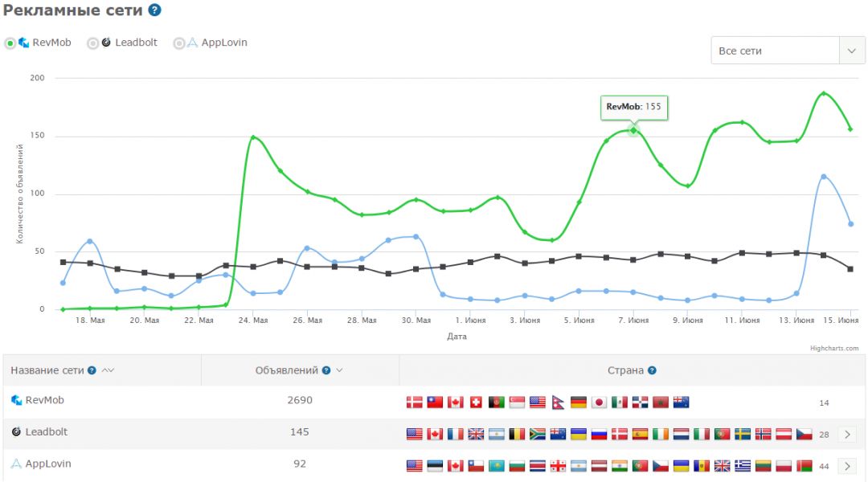This screenshot has width=868, height=482.
Task: Click the Sweden flag in Leadbolt row
Action: [743, 435]
